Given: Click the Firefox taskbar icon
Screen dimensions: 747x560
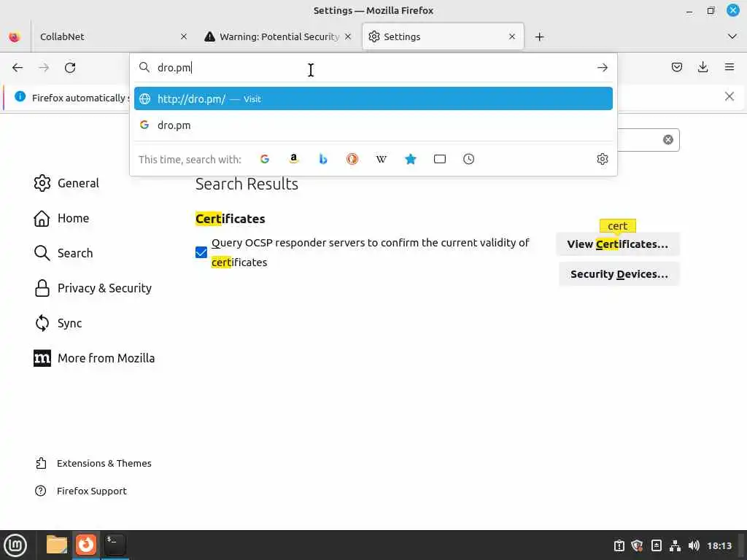Looking at the screenshot, I should [x=86, y=545].
